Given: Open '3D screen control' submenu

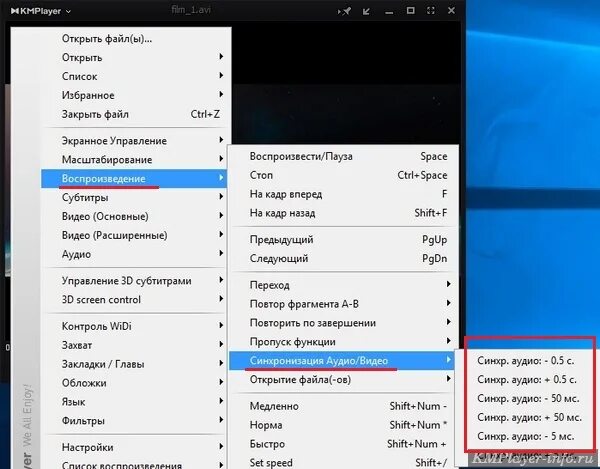Looking at the screenshot, I should coord(134,299).
